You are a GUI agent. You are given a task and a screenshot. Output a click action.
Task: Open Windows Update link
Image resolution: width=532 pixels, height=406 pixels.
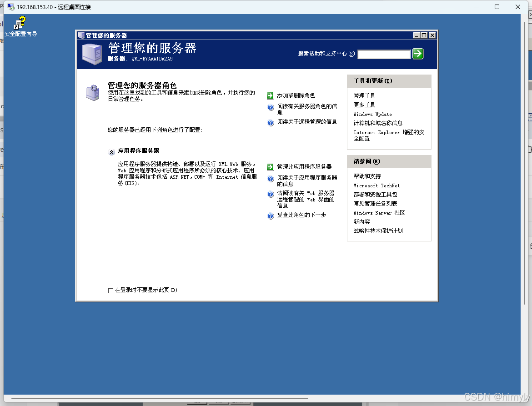coord(372,114)
